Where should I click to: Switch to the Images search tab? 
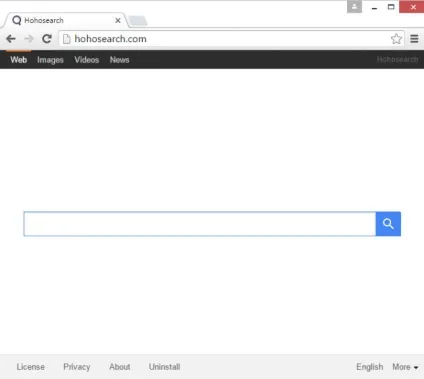50,60
